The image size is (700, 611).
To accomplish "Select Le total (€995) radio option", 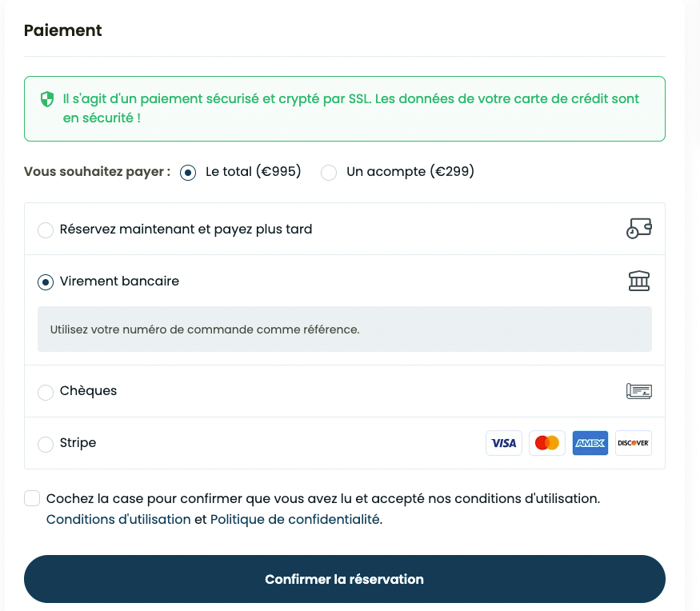I will point(188,172).
